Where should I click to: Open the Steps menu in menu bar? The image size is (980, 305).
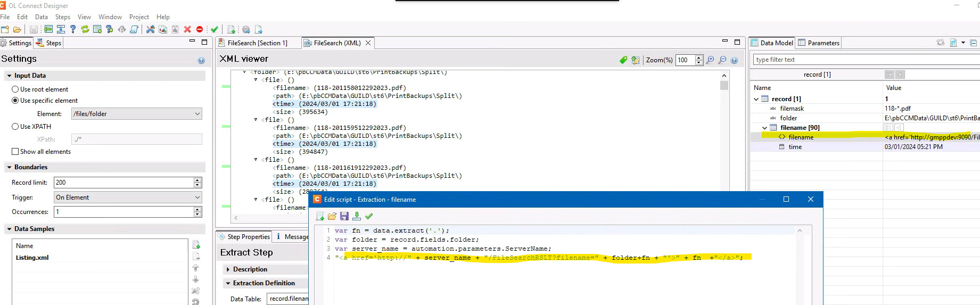tap(62, 17)
